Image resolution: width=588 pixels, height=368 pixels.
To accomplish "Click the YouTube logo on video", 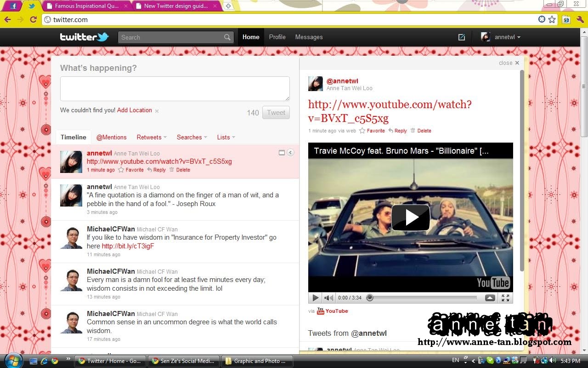I will click(493, 282).
